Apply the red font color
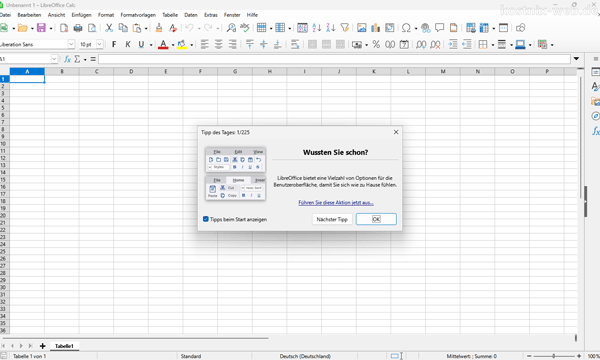 163,44
